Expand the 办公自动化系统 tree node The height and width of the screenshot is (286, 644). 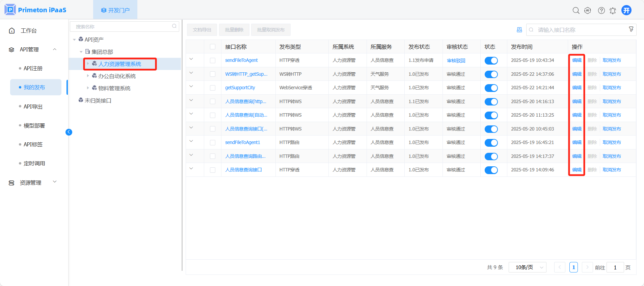pos(88,76)
